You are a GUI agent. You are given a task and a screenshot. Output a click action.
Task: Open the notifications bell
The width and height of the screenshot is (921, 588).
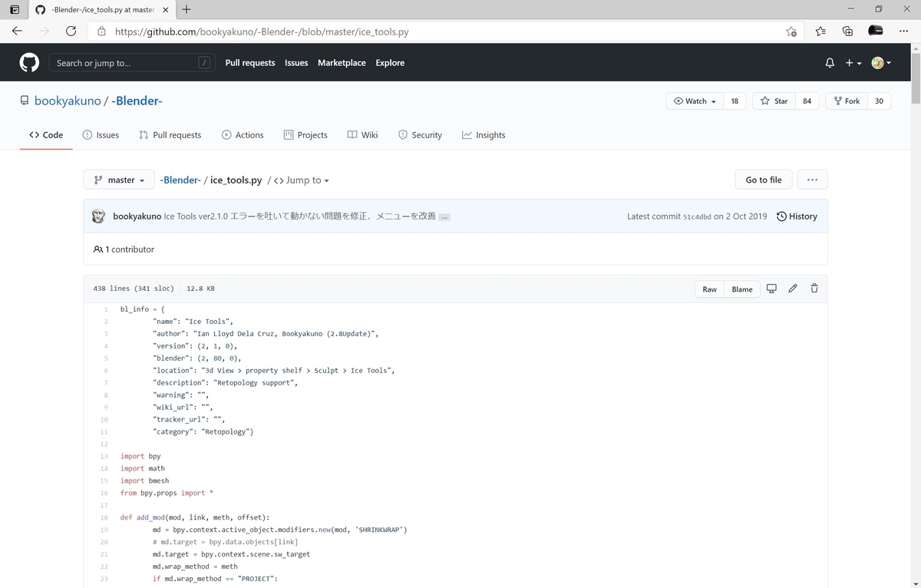coord(830,63)
